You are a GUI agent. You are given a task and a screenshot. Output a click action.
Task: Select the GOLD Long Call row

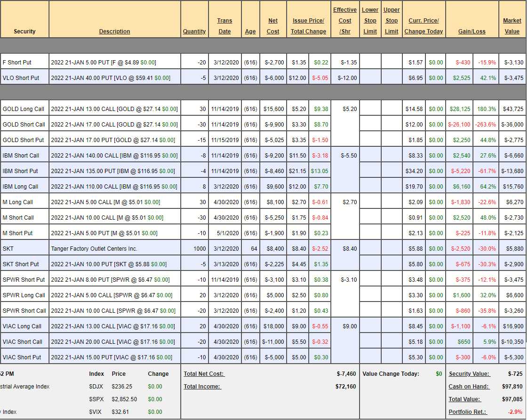24,109
